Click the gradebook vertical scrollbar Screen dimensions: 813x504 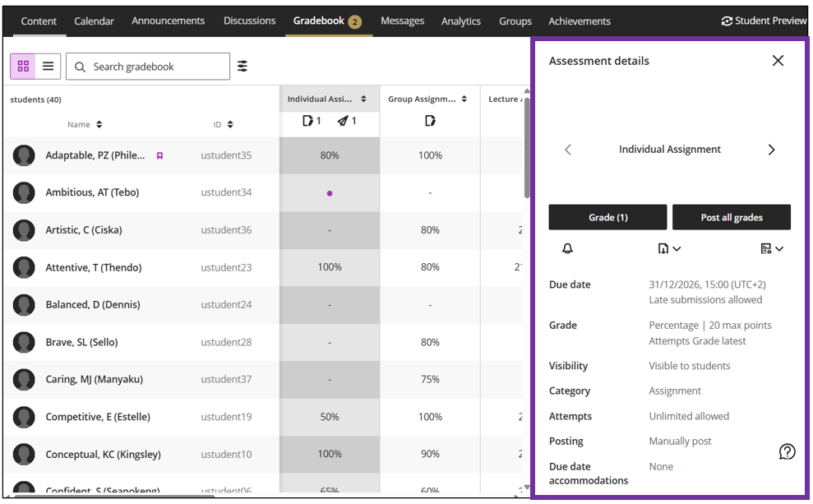(527, 148)
